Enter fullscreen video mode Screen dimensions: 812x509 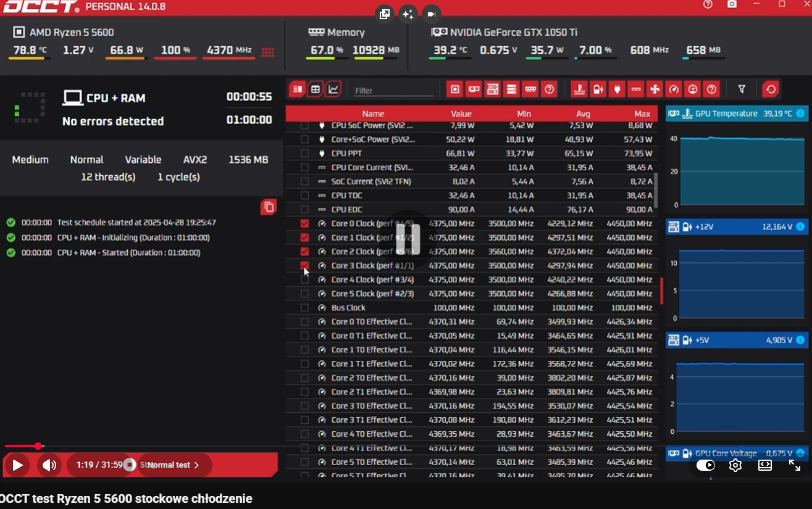click(795, 465)
